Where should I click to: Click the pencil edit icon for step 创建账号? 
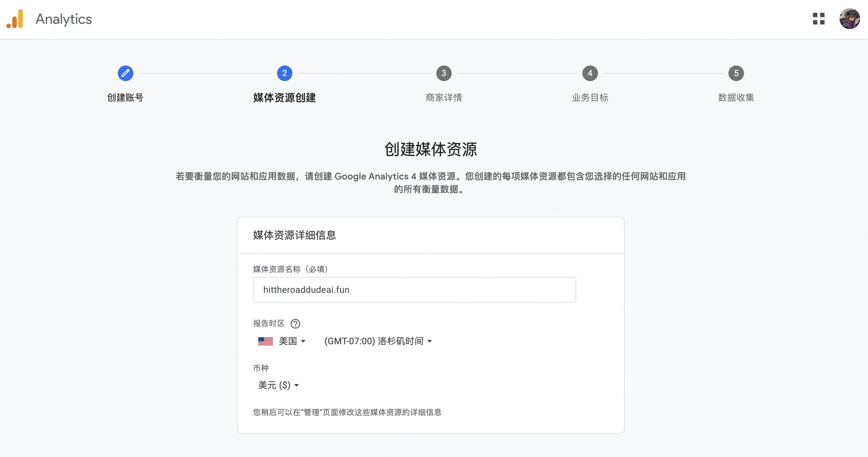coord(125,73)
